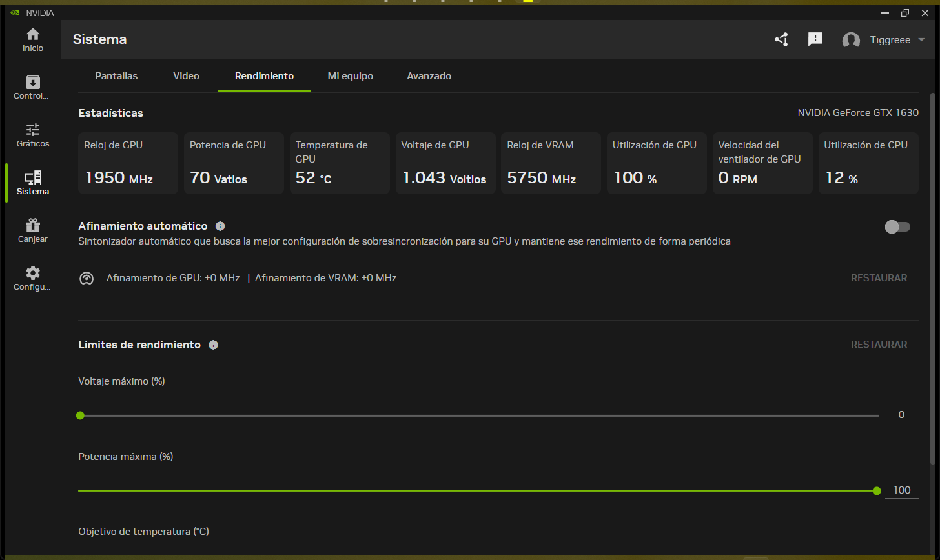Select the Rendimiento tab

pos(264,76)
